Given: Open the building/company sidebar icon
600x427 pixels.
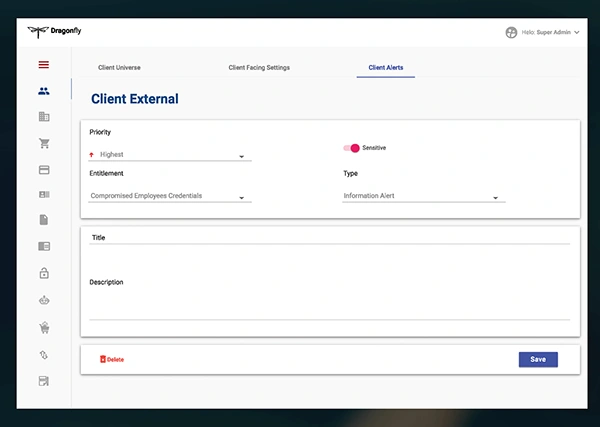Looking at the screenshot, I should (44, 117).
